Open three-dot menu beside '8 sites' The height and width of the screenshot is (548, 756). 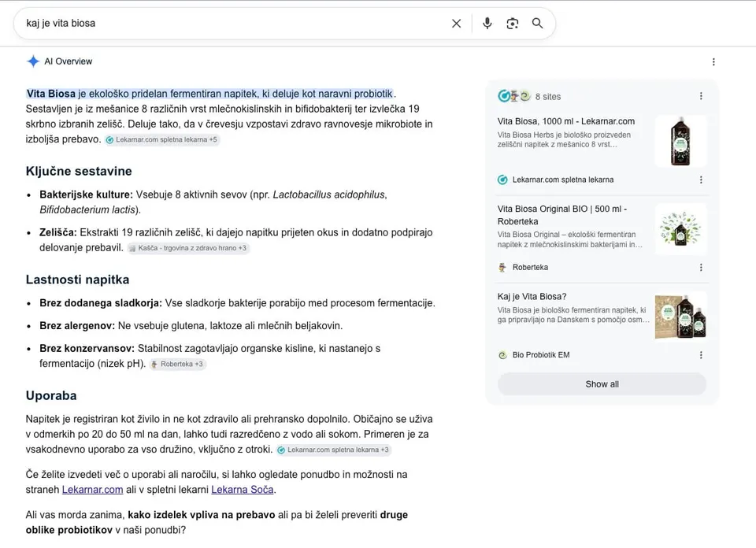701,96
